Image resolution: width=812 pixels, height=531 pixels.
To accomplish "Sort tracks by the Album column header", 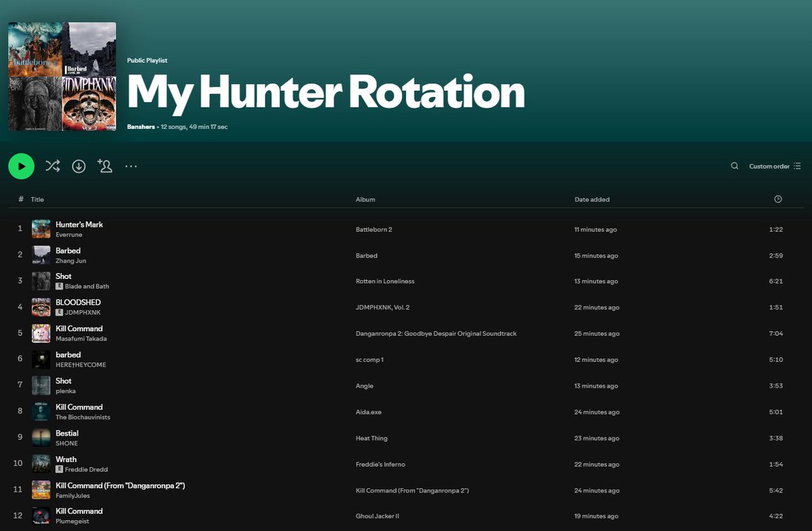I will pyautogui.click(x=365, y=200).
